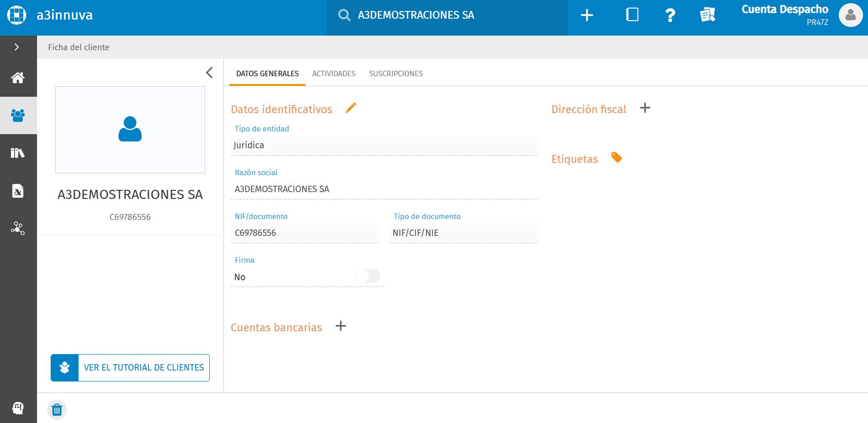Open the document file icon in the sidebar
This screenshot has width=868, height=423.
[18, 191]
